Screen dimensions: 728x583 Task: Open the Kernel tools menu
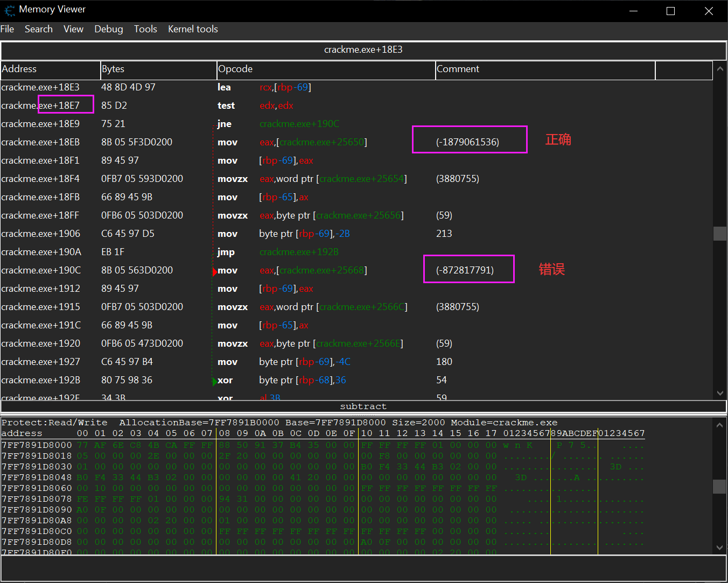(193, 29)
